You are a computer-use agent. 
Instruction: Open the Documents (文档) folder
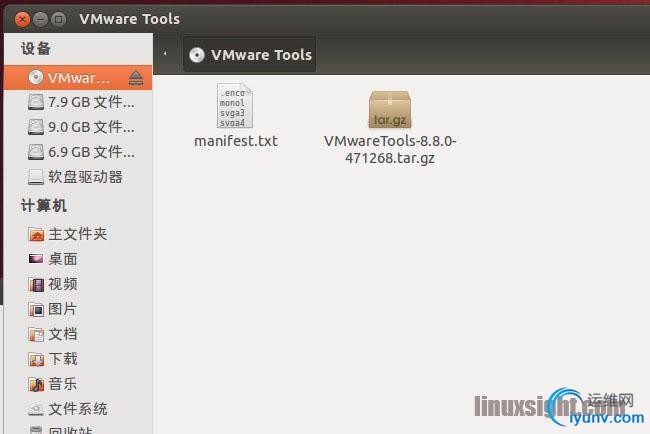[x=78, y=334]
